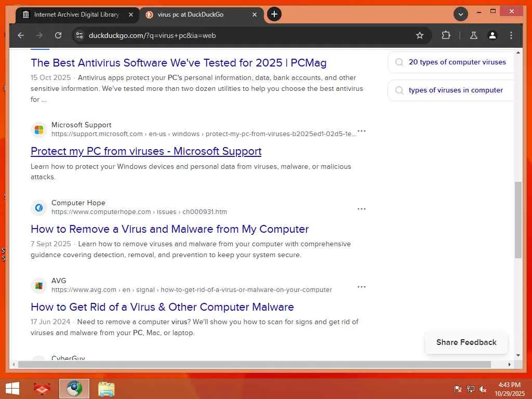
Task: Bookmark this page with the star icon
Action: click(x=420, y=35)
